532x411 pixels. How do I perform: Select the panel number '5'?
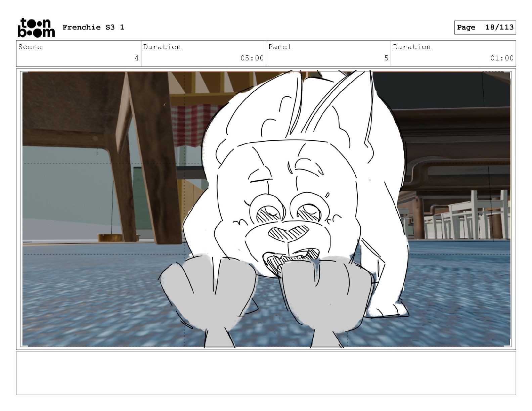pos(386,58)
